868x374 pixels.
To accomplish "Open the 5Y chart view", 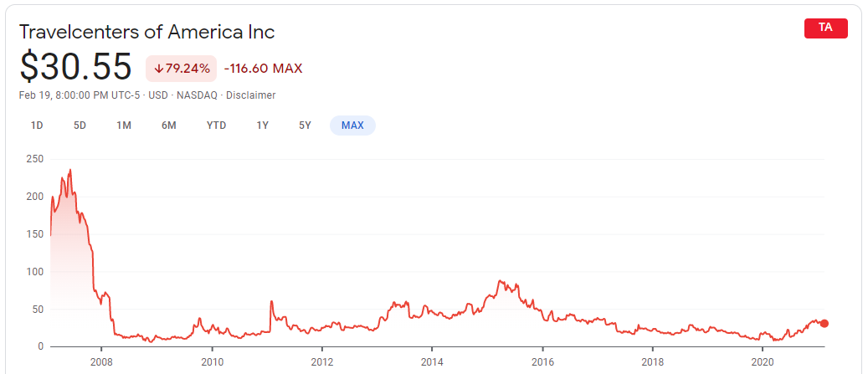I will tap(305, 126).
